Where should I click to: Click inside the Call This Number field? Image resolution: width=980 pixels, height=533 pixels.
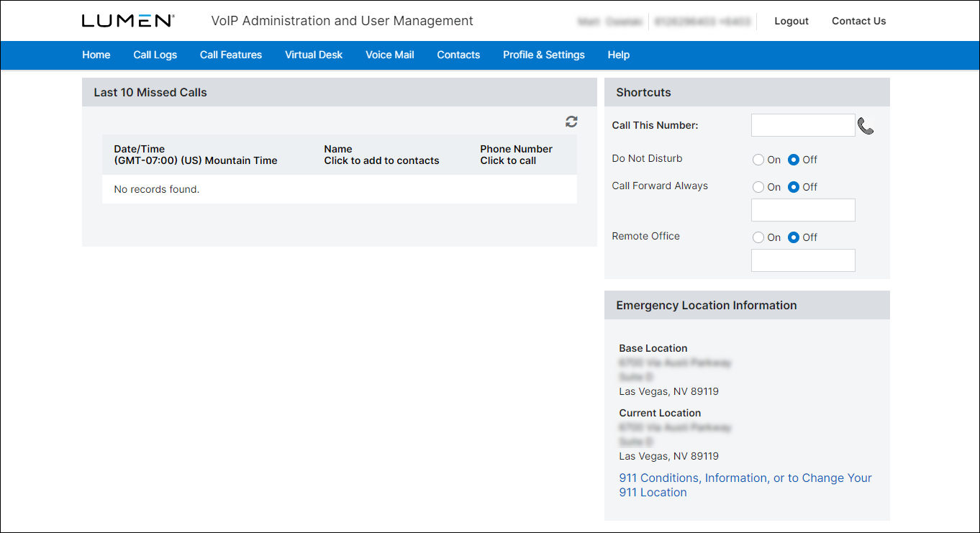pos(802,124)
